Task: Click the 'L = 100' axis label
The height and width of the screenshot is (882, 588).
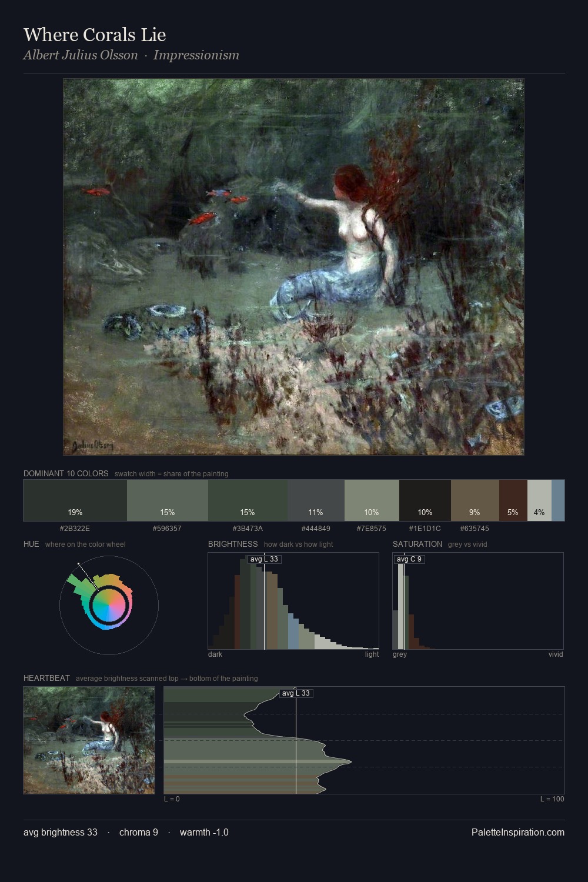Action: pyautogui.click(x=552, y=799)
